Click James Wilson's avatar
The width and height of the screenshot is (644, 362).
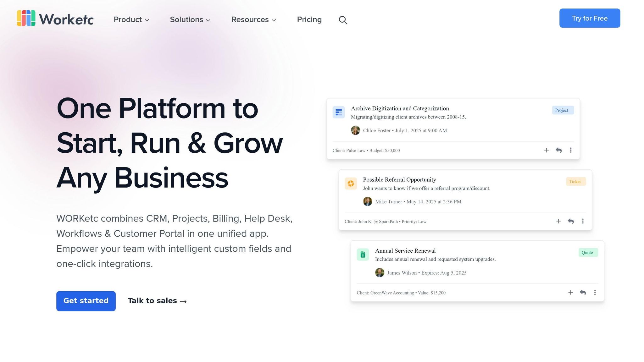[380, 273]
